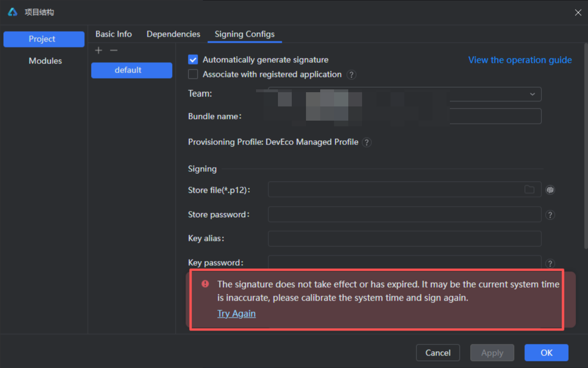Switch to Basic Info tab
The height and width of the screenshot is (368, 588).
click(x=114, y=34)
